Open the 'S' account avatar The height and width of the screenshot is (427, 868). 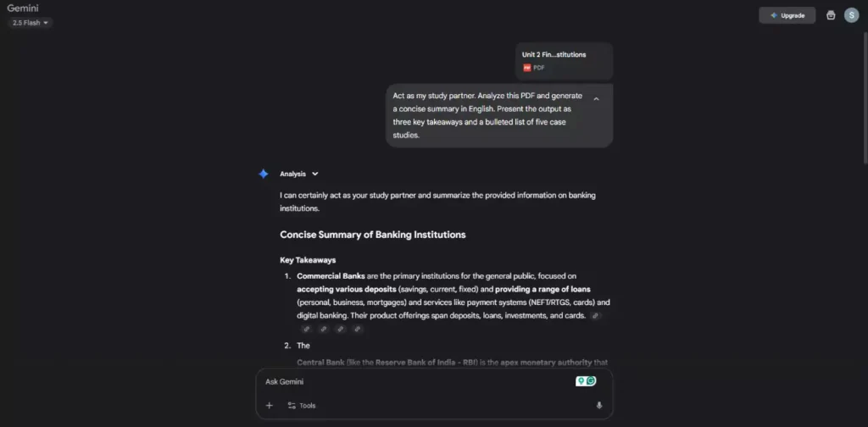(851, 15)
